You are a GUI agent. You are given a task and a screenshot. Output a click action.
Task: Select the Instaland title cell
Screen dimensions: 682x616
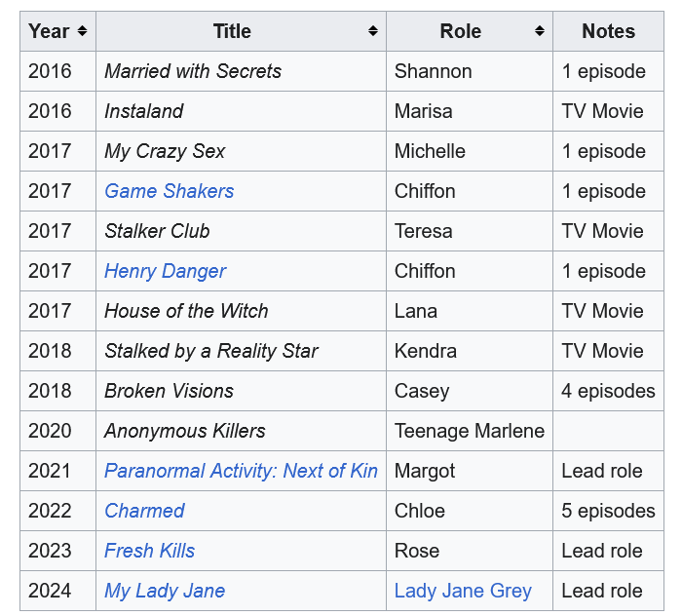click(144, 111)
